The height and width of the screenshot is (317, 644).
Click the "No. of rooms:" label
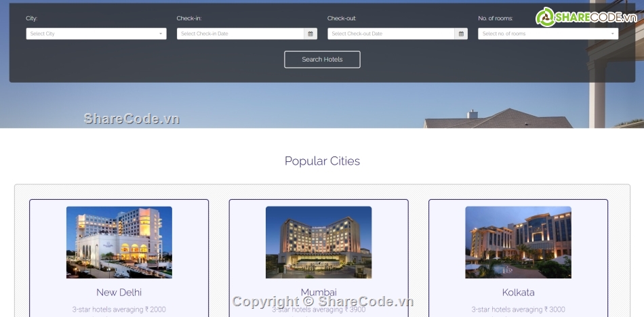(495, 18)
